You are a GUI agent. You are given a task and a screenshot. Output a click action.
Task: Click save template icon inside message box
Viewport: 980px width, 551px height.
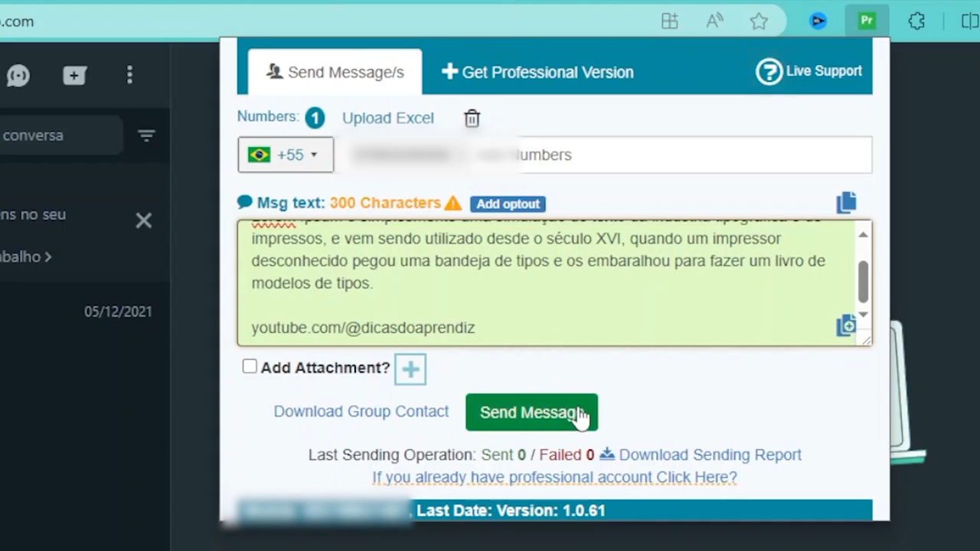click(846, 325)
